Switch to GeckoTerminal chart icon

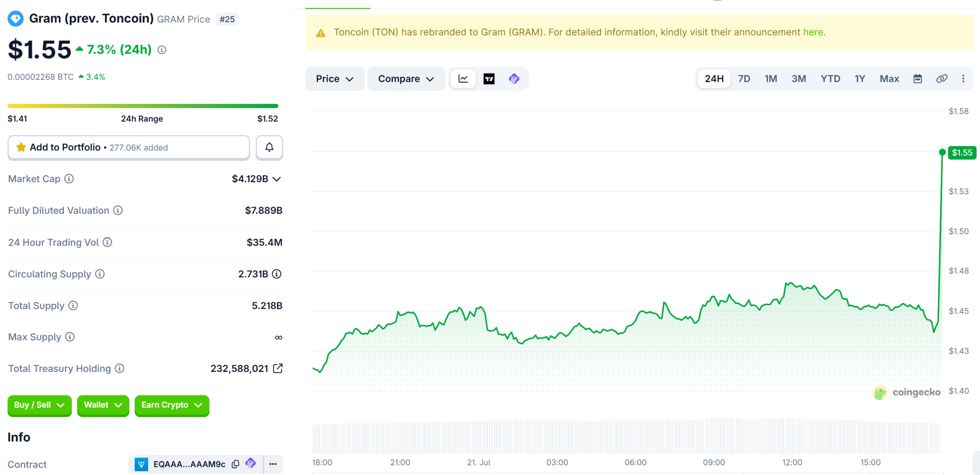click(514, 79)
